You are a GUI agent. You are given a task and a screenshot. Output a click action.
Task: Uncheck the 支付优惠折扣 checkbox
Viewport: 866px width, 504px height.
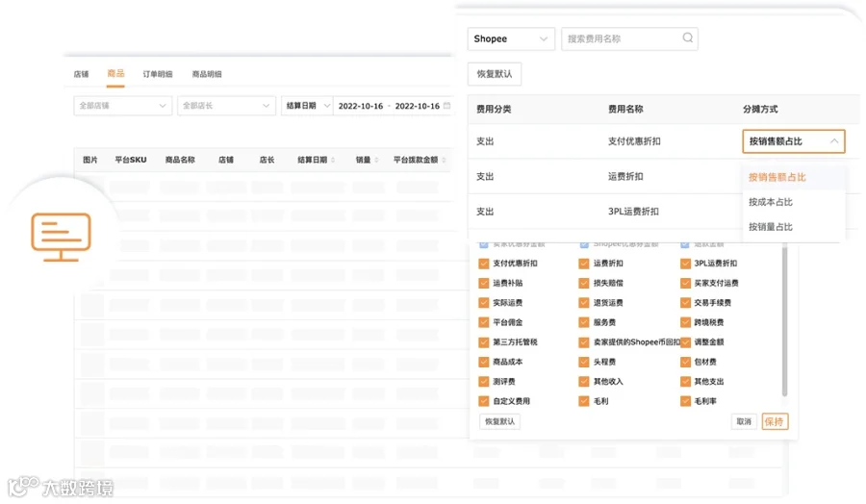[x=484, y=264]
